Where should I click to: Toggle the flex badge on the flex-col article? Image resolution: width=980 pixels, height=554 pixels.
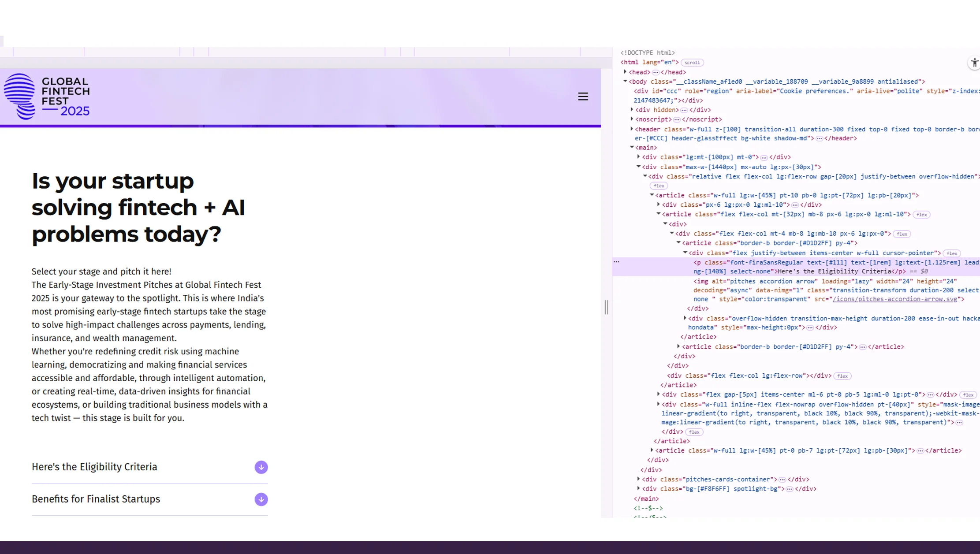click(x=921, y=214)
